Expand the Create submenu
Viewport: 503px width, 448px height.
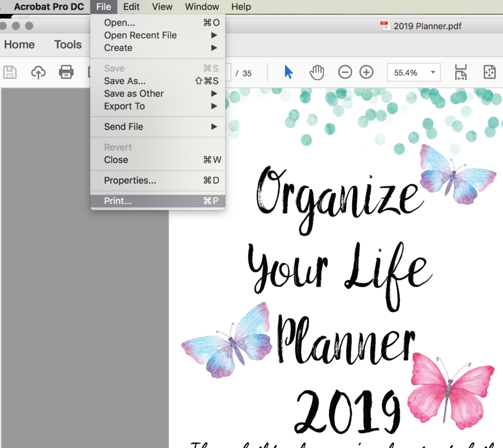click(118, 48)
